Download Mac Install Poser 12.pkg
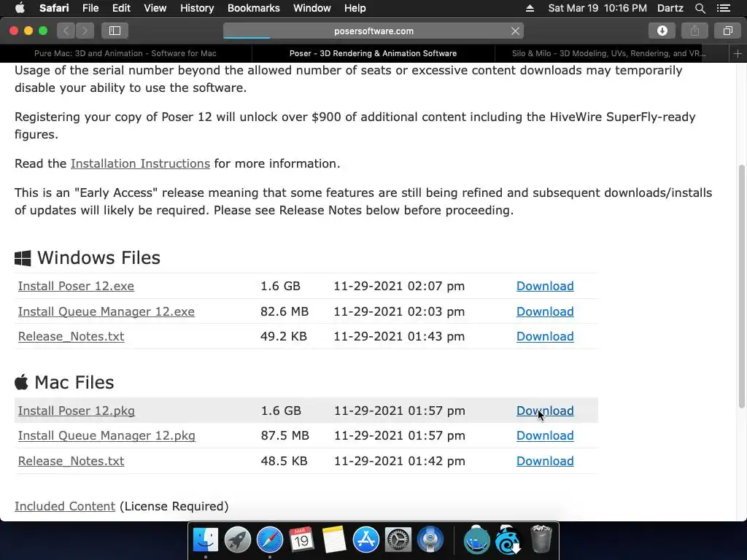This screenshot has height=560, width=747. pos(545,411)
